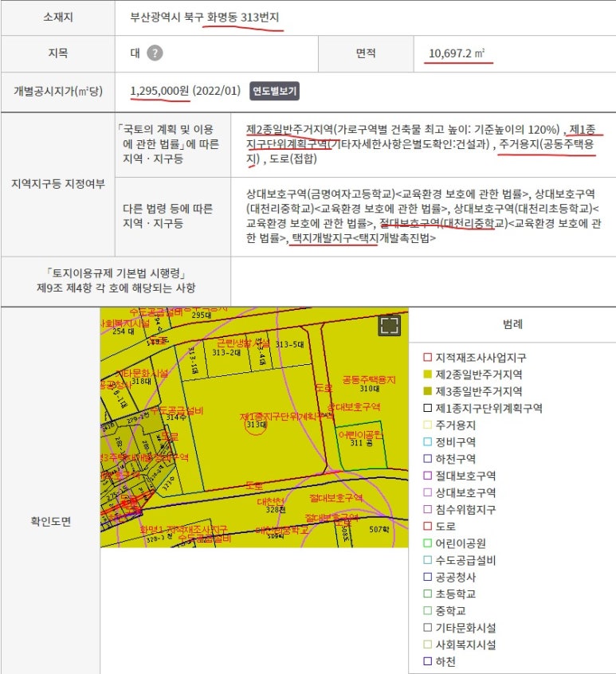The height and width of the screenshot is (674, 616).
Task: Select the 제1종지구단위계획구역 legend entry
Action: 483,408
